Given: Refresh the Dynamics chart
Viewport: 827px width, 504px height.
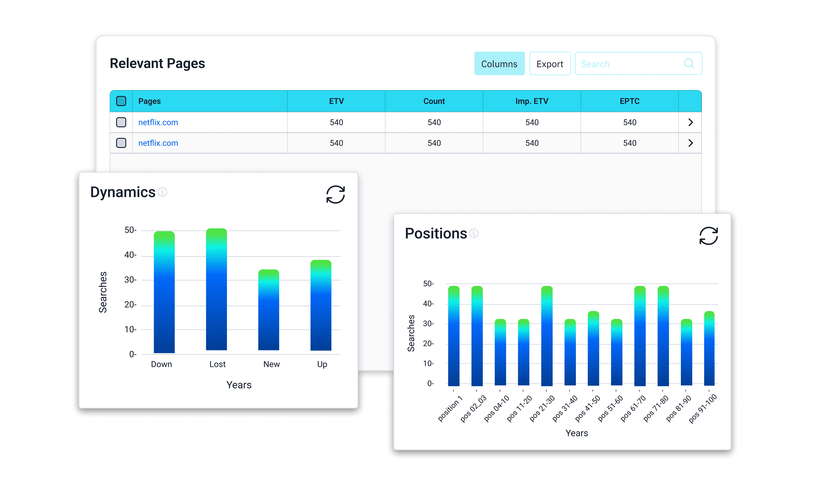Looking at the screenshot, I should (x=335, y=195).
